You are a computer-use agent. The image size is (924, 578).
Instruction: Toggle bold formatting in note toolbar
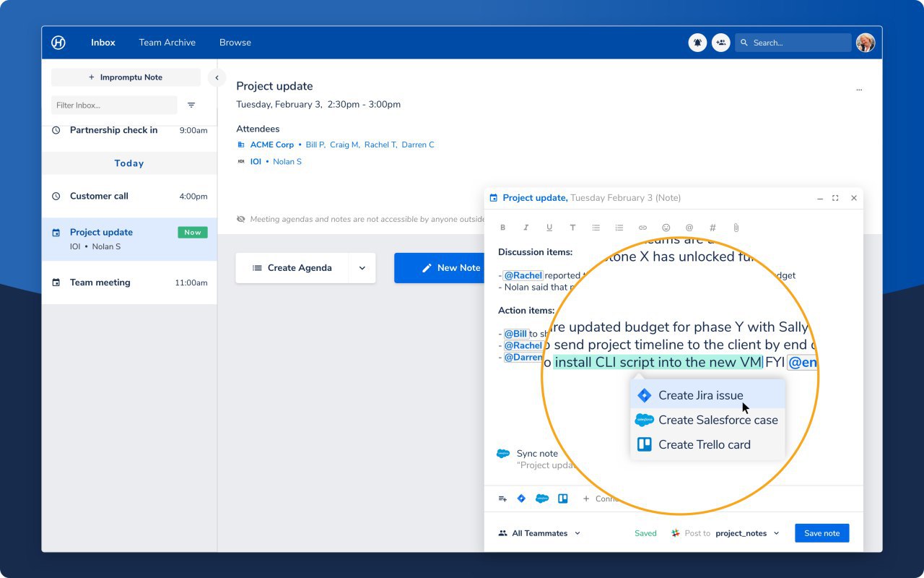coord(503,228)
